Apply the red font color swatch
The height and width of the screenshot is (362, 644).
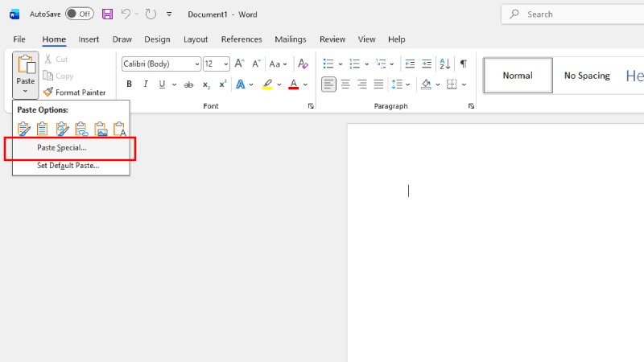click(x=293, y=84)
